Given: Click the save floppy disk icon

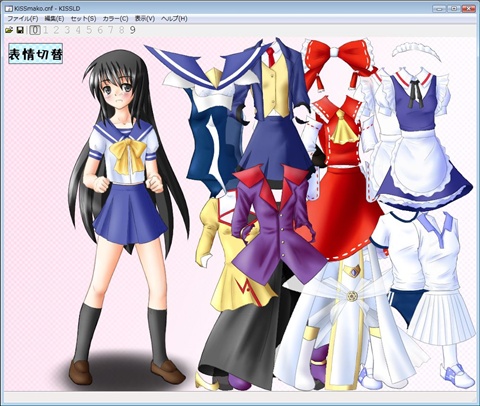Looking at the screenshot, I should [x=20, y=30].
